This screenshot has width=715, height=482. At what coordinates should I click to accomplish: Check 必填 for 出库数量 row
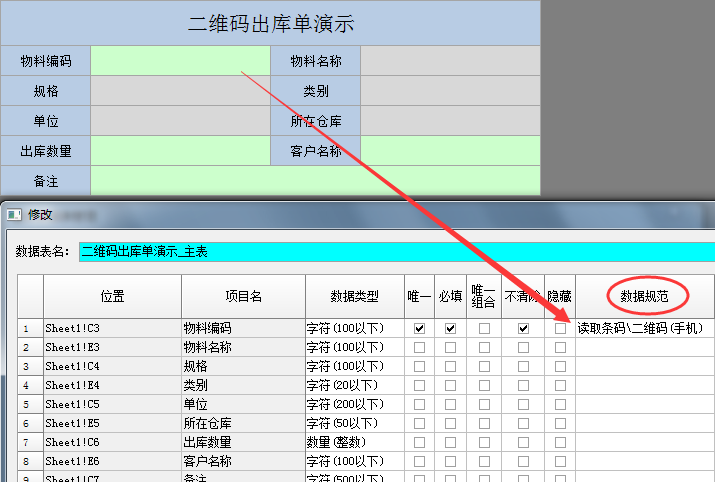[x=450, y=442]
